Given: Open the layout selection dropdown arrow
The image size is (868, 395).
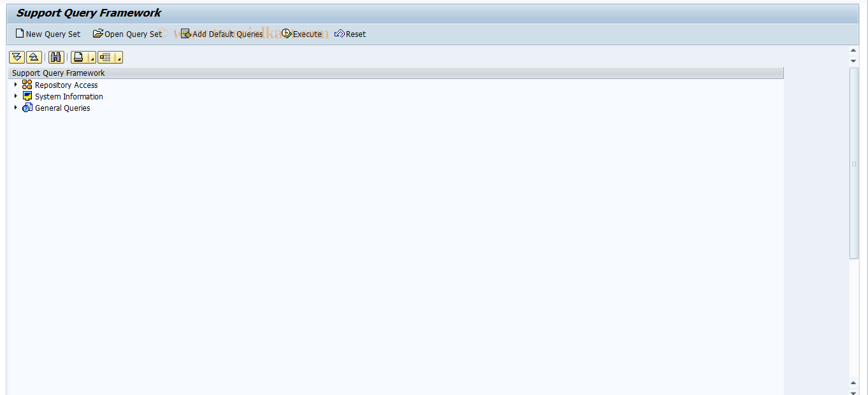Looking at the screenshot, I should pos(118,59).
